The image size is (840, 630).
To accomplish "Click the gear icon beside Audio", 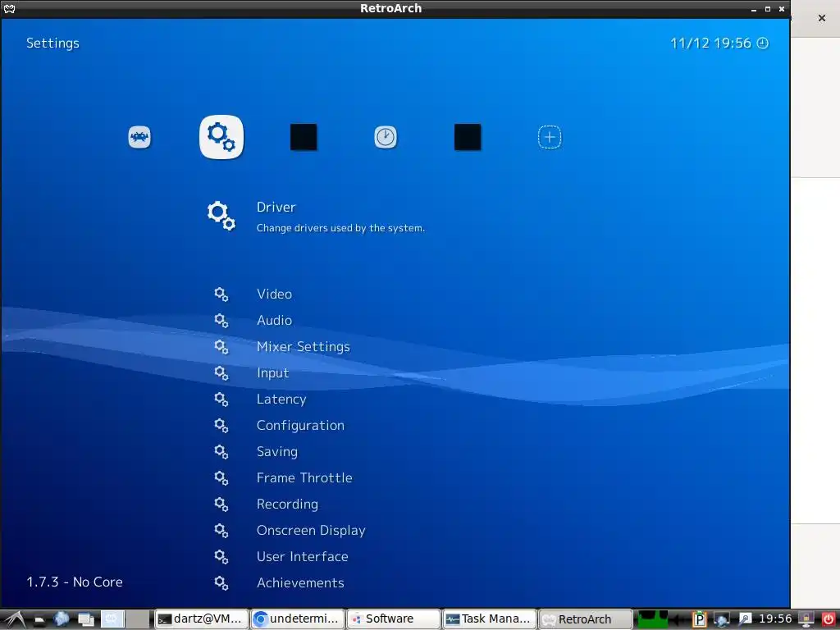I will (221, 321).
